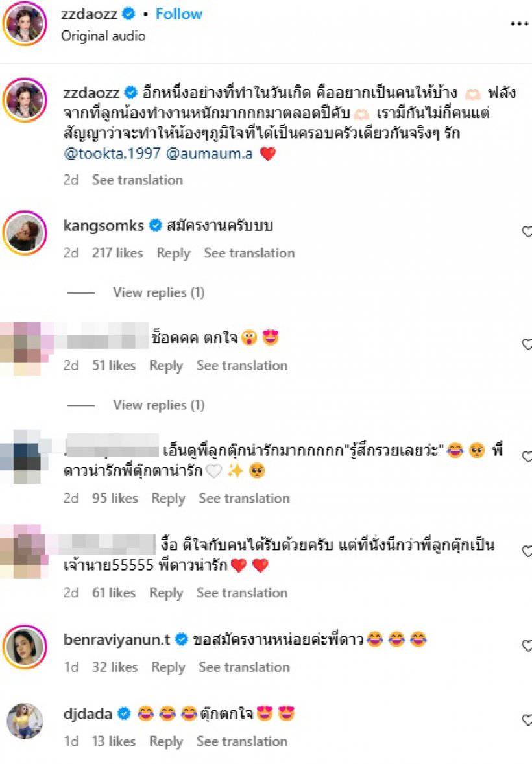Reply to djdada's comment
The height and width of the screenshot is (764, 532).
tap(166, 741)
